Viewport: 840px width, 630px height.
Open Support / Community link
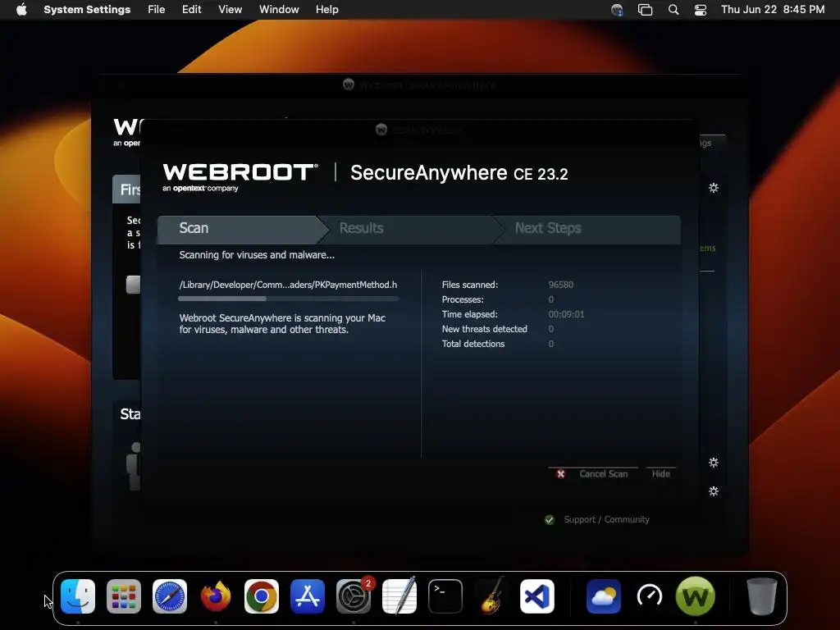[x=606, y=519]
